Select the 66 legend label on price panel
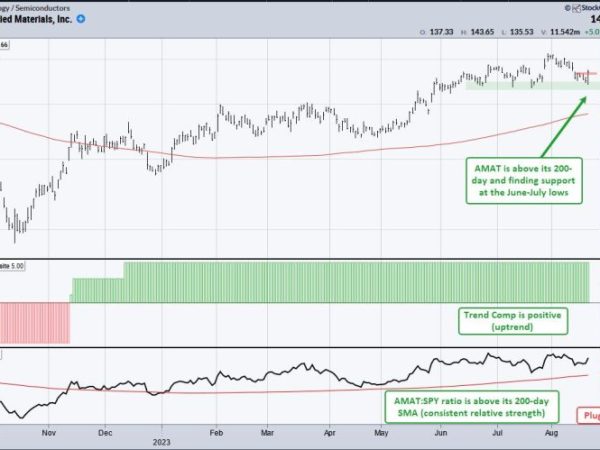This screenshot has width=600, height=450. pos(4,45)
